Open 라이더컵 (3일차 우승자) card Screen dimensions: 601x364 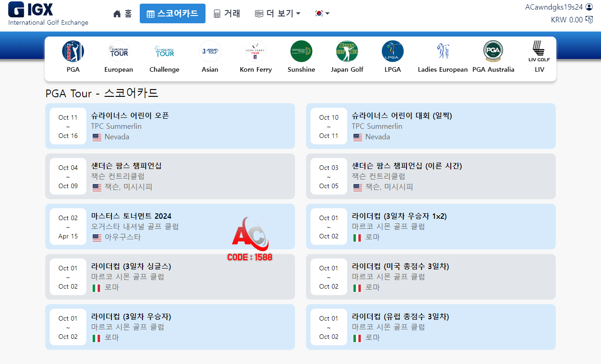pos(170,327)
